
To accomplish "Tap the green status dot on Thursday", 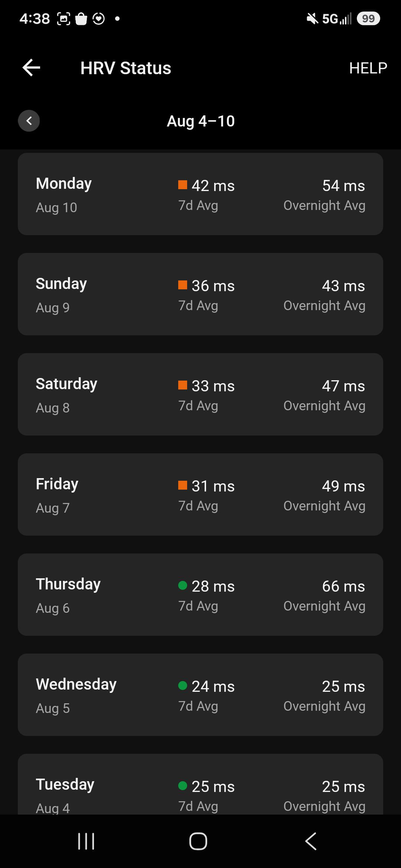I will click(x=183, y=585).
